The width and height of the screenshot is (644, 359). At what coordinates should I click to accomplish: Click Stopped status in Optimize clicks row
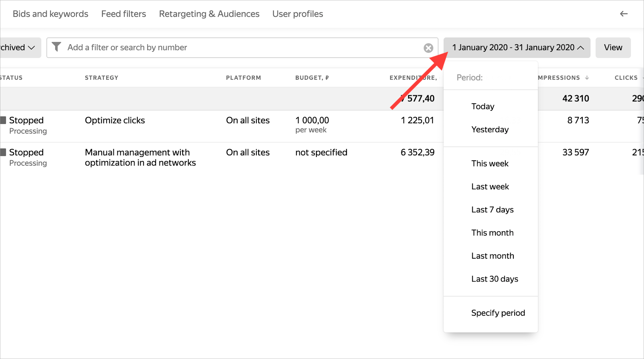(x=26, y=120)
